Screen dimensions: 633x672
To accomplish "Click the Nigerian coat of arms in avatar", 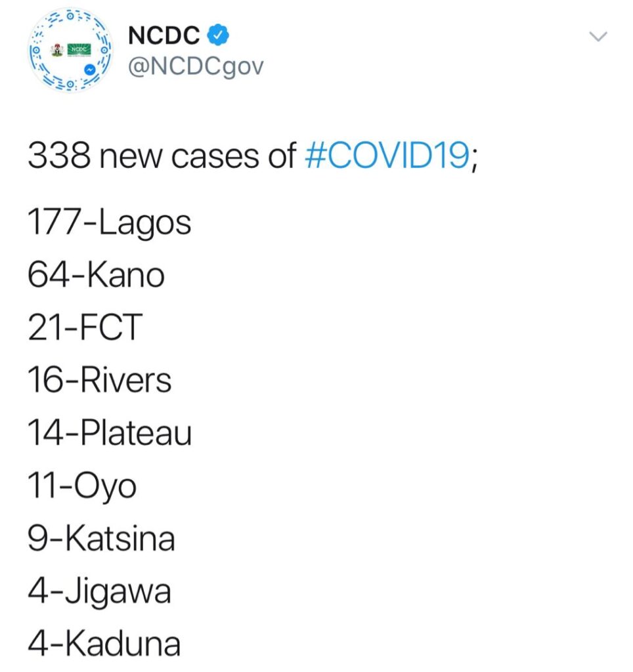I will coord(56,49).
